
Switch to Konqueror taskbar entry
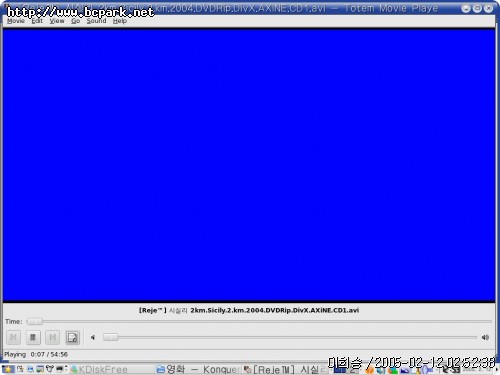pyautogui.click(x=198, y=369)
